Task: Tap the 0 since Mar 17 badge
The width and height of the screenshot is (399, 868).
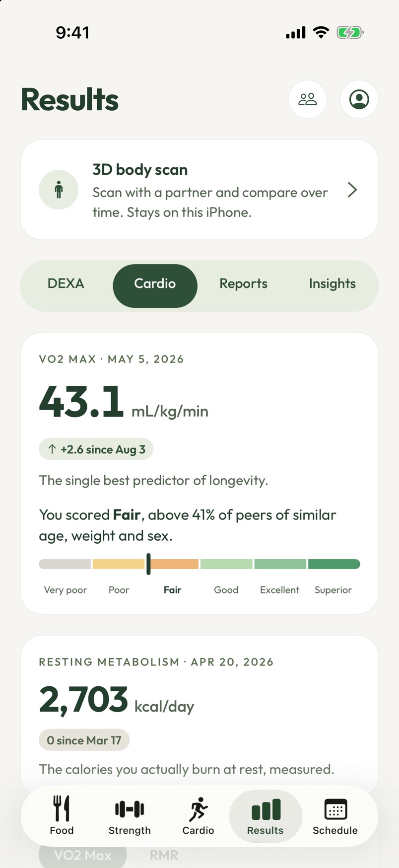Action: click(84, 740)
